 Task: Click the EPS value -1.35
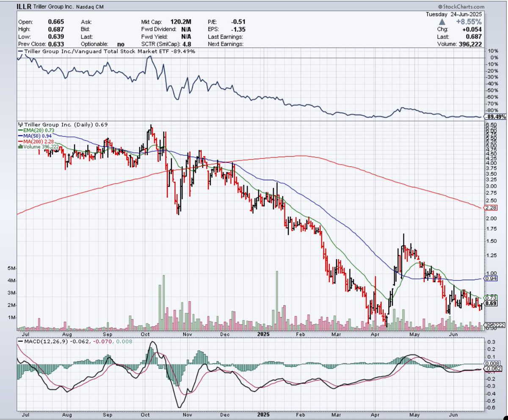pos(238,29)
